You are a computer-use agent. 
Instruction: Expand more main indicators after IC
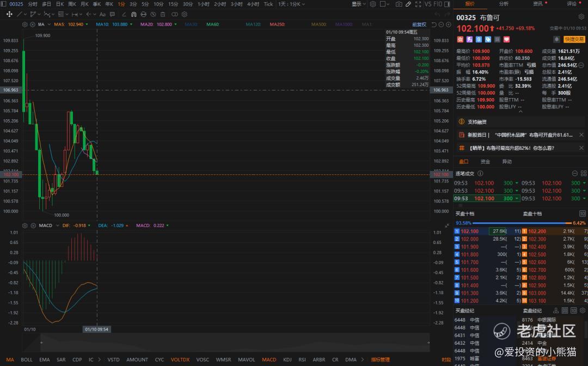(99, 359)
